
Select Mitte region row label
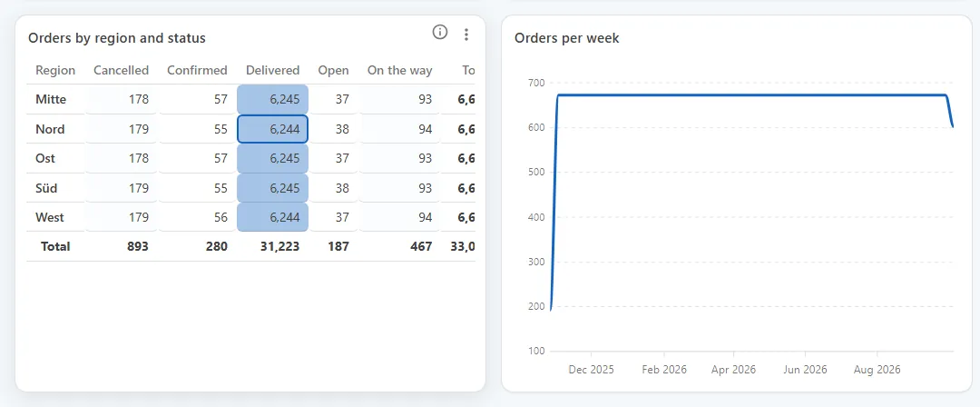pos(51,99)
